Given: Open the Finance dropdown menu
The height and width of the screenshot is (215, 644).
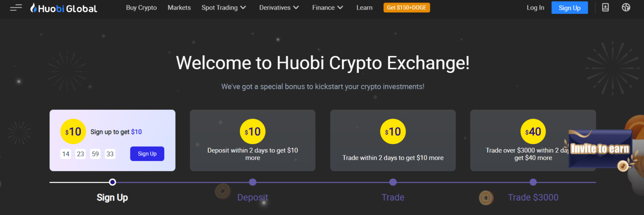Looking at the screenshot, I should [328, 8].
